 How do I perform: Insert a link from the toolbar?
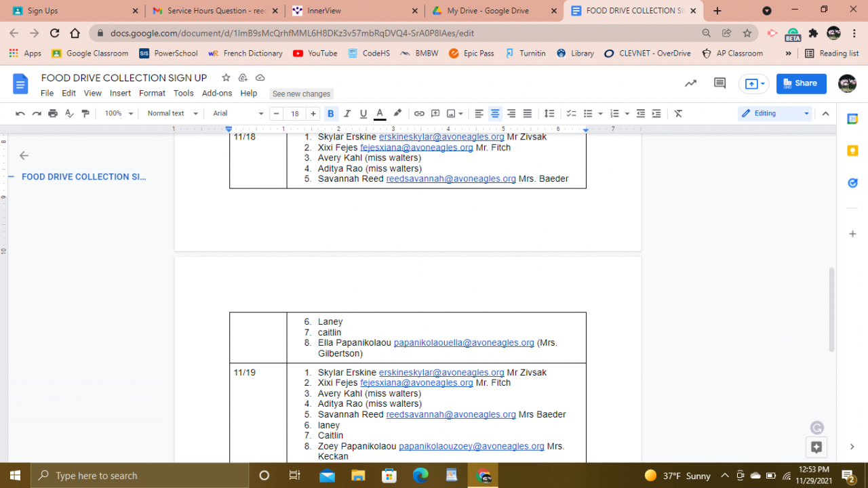coord(419,114)
